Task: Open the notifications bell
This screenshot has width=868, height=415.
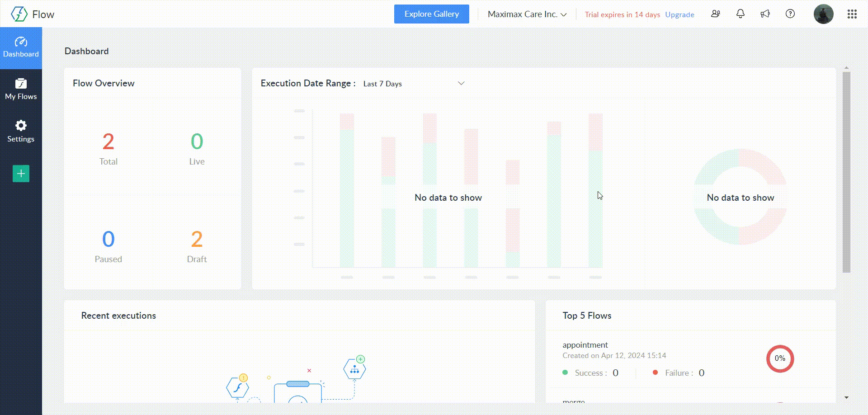Action: point(741,14)
